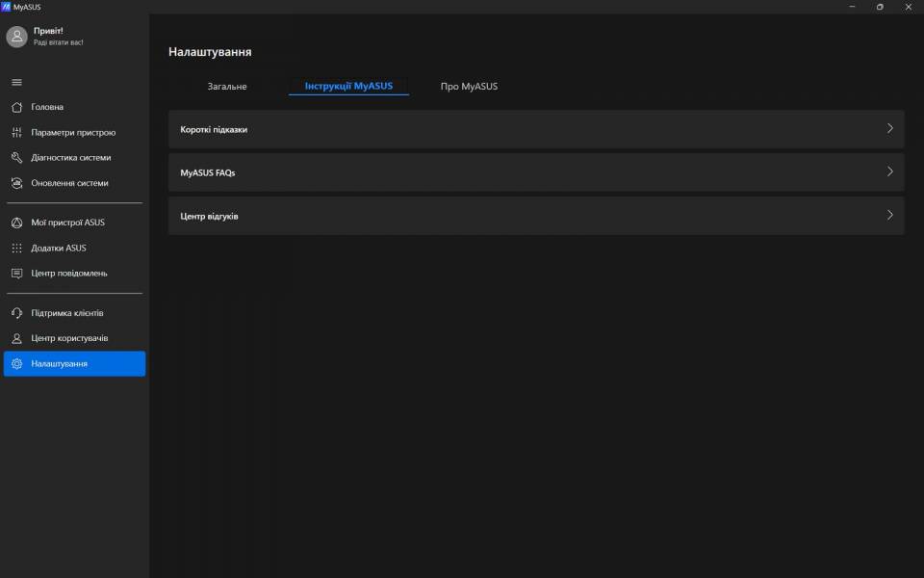
Task: Click Раді вітати вас! subtitle
Action: [x=59, y=42]
